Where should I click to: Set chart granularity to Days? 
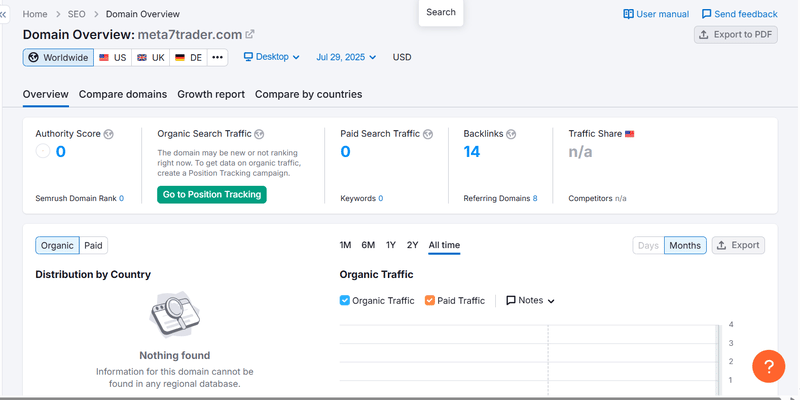(x=648, y=245)
